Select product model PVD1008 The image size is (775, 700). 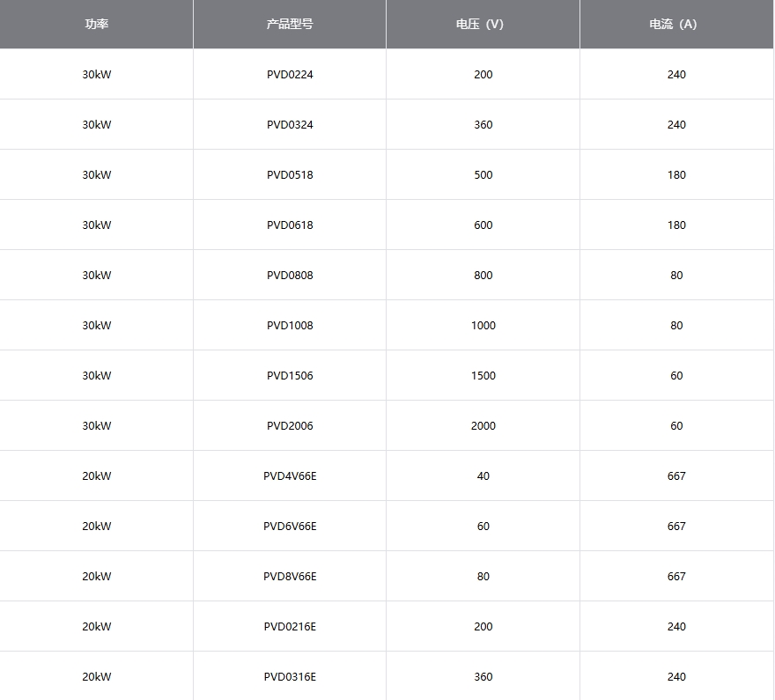(x=290, y=326)
